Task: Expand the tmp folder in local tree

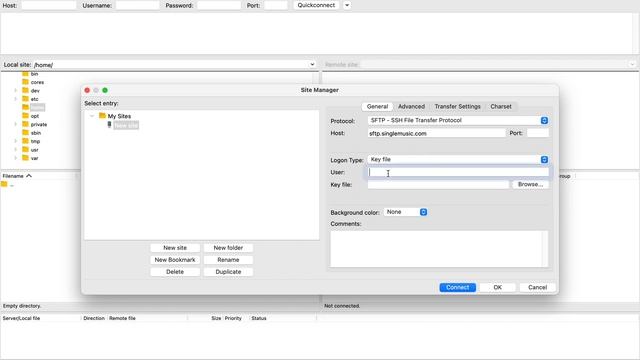Action: pyautogui.click(x=16, y=141)
